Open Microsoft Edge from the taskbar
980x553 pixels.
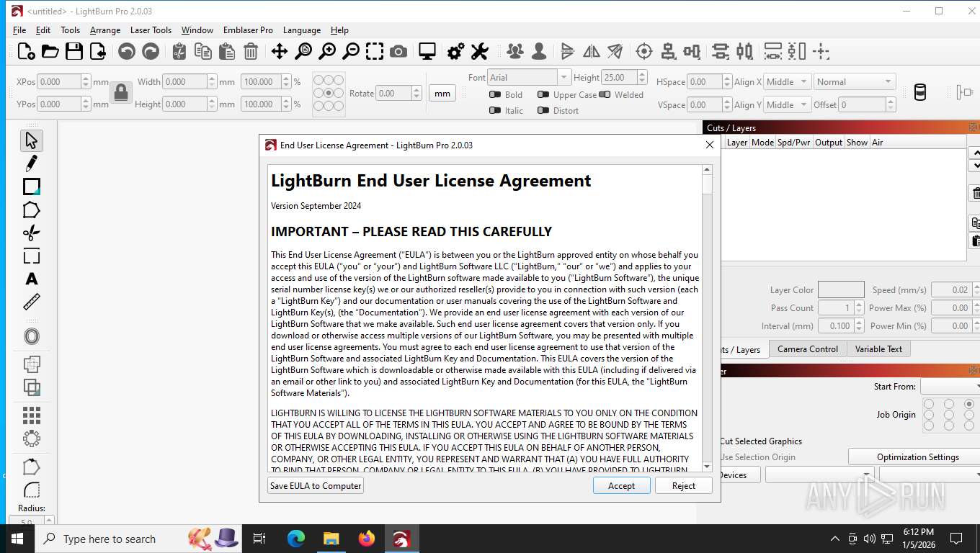(x=295, y=538)
